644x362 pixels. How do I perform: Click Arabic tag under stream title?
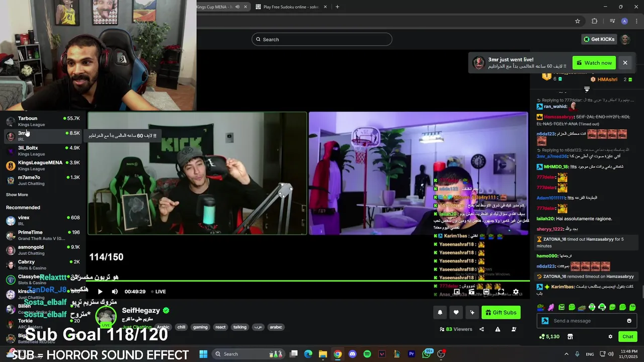[163, 327]
